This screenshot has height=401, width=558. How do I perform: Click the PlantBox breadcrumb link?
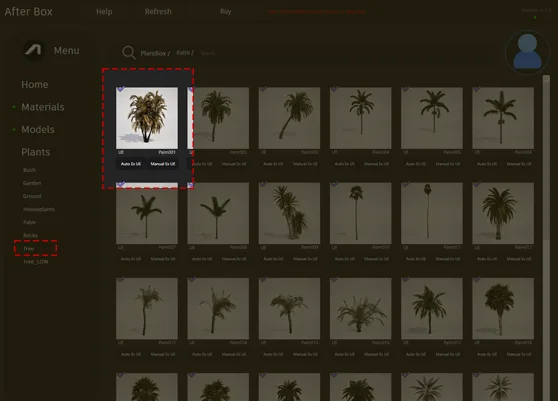[x=155, y=53]
